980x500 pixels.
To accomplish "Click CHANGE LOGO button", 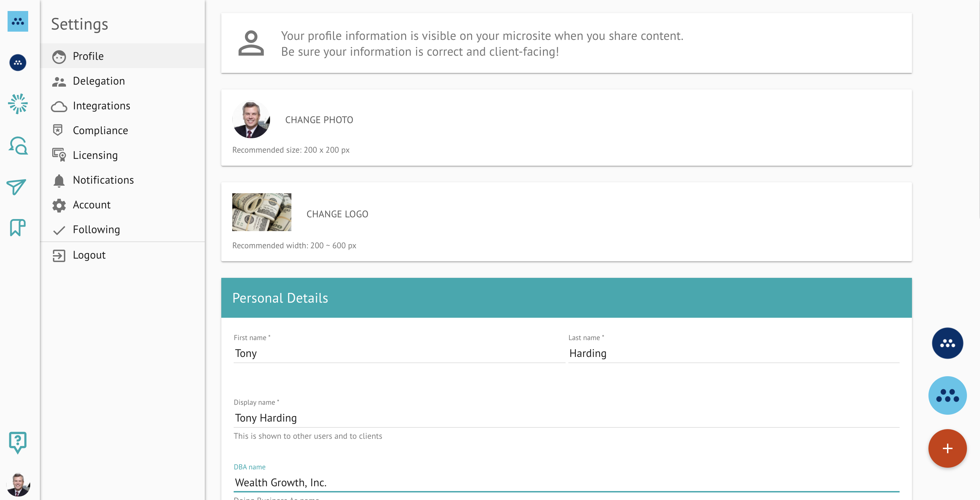I will [x=337, y=214].
